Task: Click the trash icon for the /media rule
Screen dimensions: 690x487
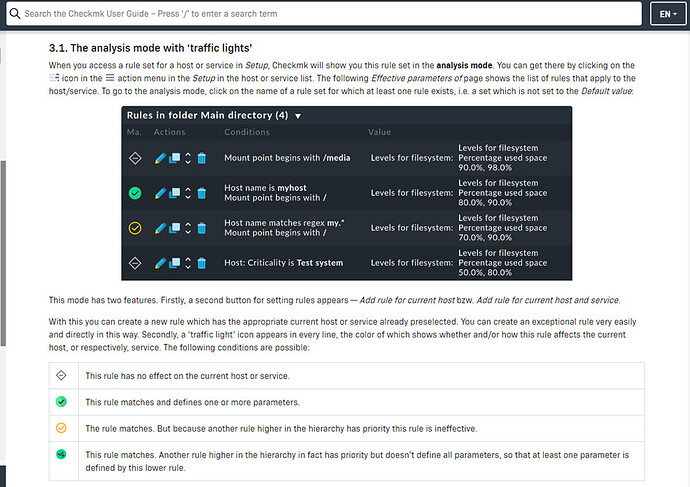Action: [x=201, y=158]
